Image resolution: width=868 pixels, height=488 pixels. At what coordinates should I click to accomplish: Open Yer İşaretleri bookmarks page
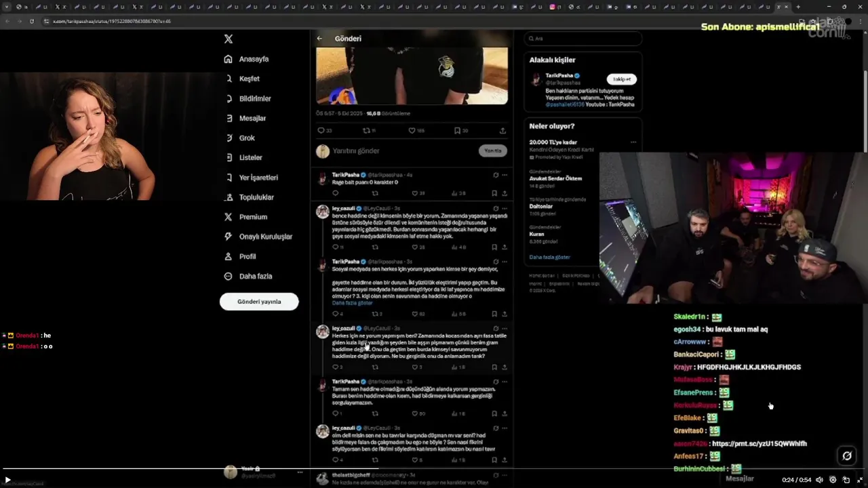251,178
